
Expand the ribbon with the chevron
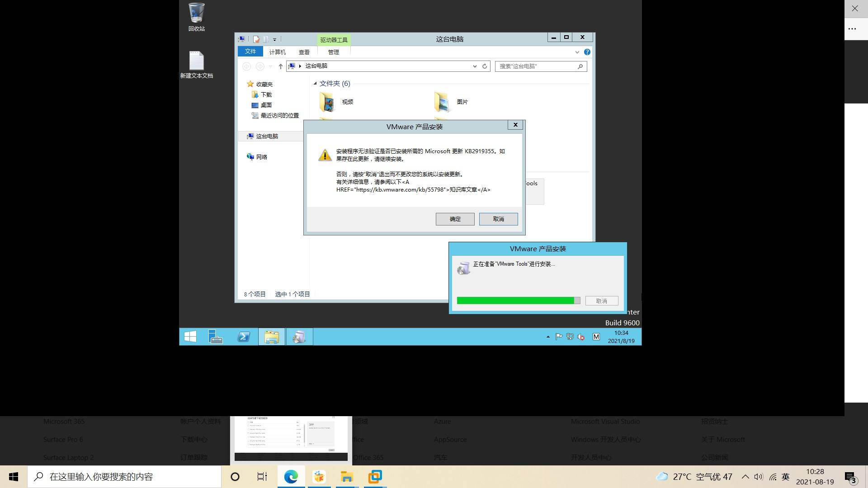click(577, 52)
